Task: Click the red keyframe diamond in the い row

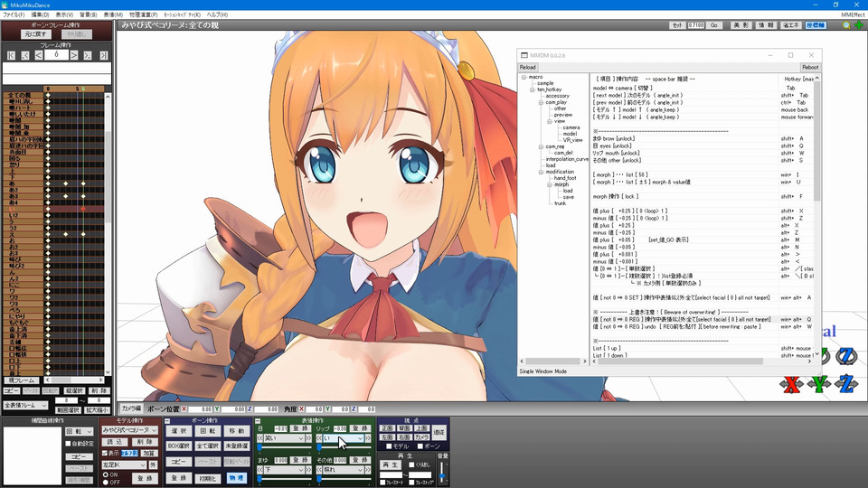Action: pos(83,209)
